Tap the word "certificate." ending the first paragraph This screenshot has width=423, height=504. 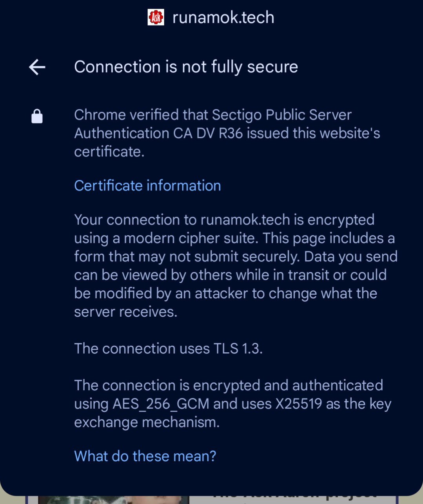[109, 152]
